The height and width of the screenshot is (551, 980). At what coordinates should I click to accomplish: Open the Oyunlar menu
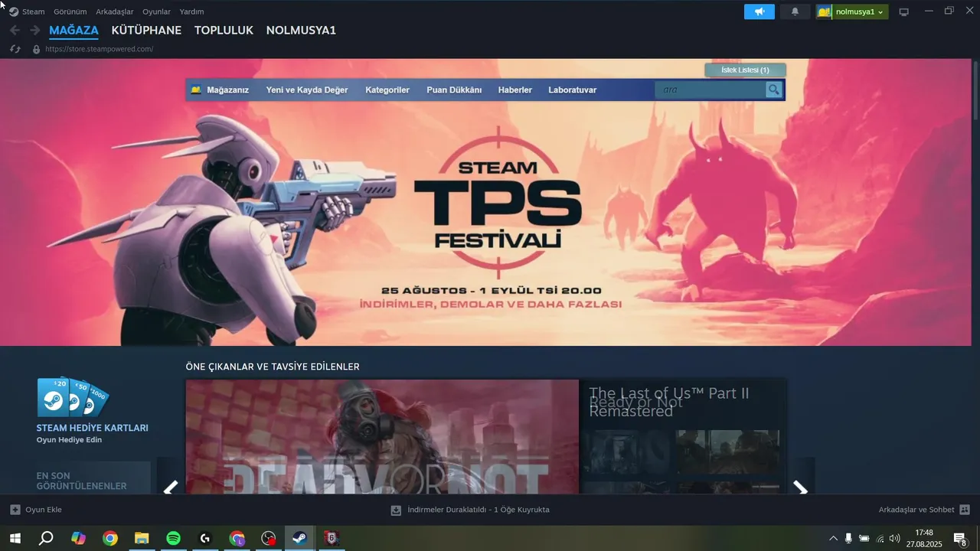pos(157,11)
